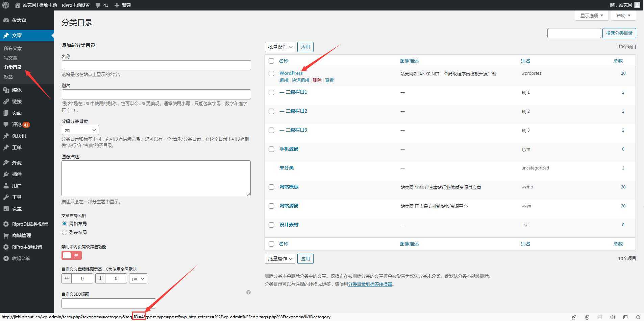The image size is (644, 321).
Task: Open the bottom 批量操作 dropdown
Action: click(280, 259)
